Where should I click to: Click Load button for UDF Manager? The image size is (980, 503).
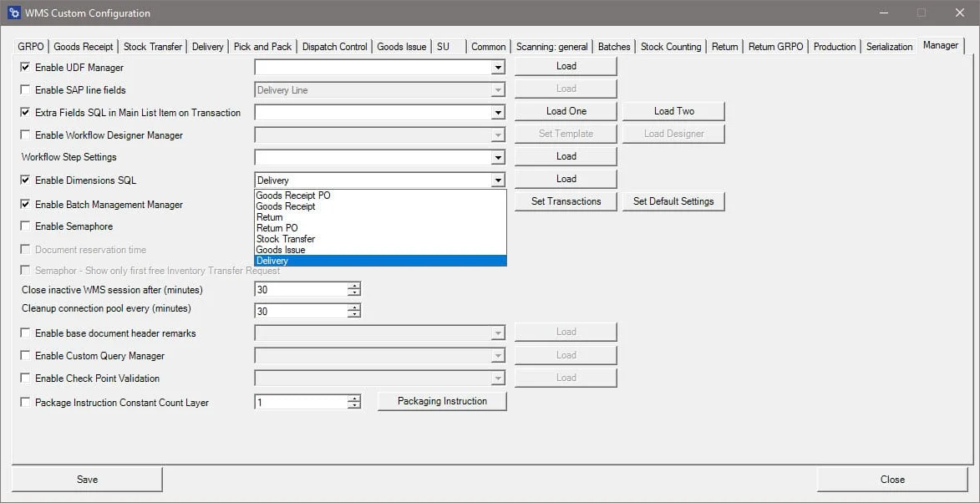pyautogui.click(x=566, y=66)
